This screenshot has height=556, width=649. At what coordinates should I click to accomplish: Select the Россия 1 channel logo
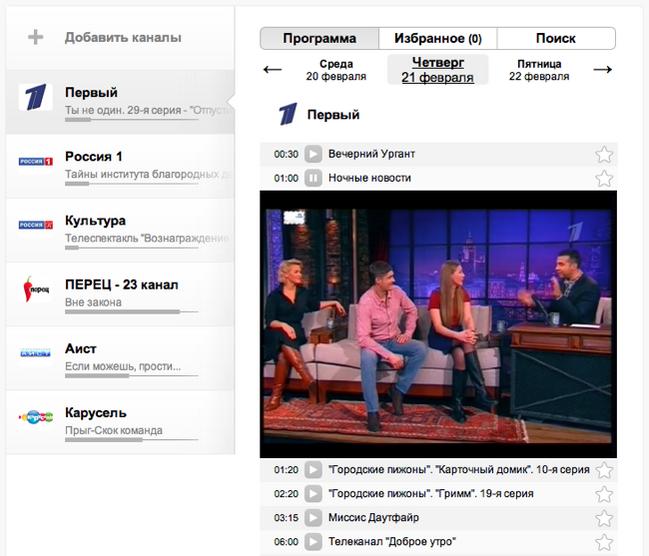pyautogui.click(x=36, y=161)
